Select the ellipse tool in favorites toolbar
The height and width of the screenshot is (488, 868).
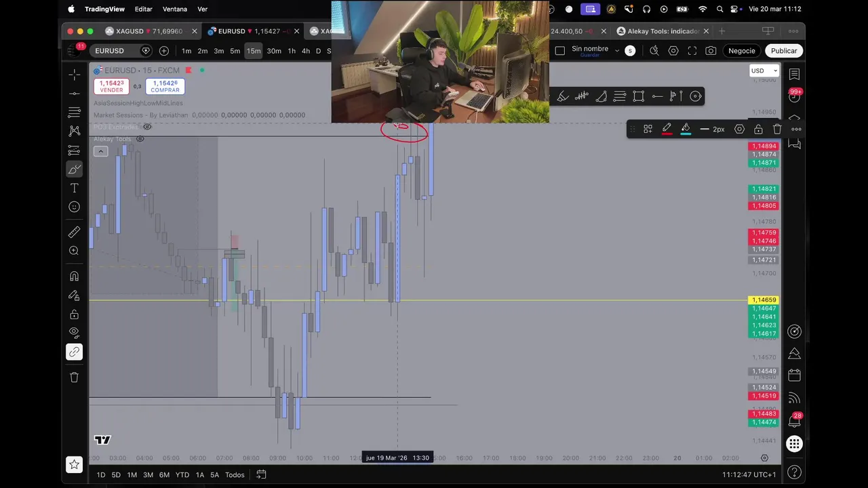tap(695, 96)
